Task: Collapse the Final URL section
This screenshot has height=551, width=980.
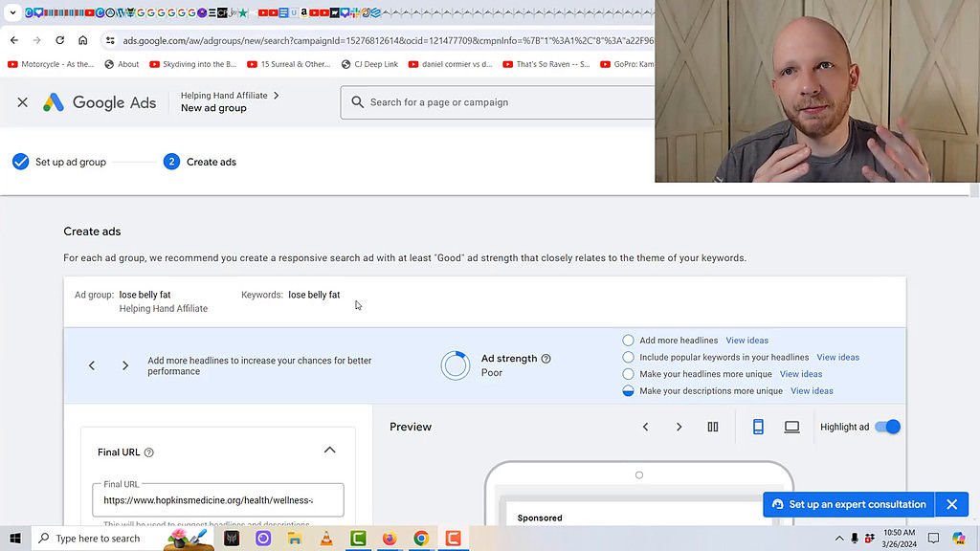Action: click(329, 449)
